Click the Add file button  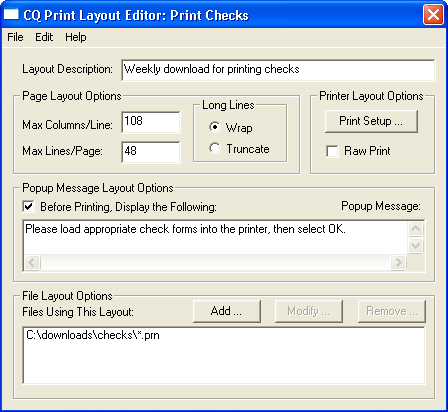point(227,311)
